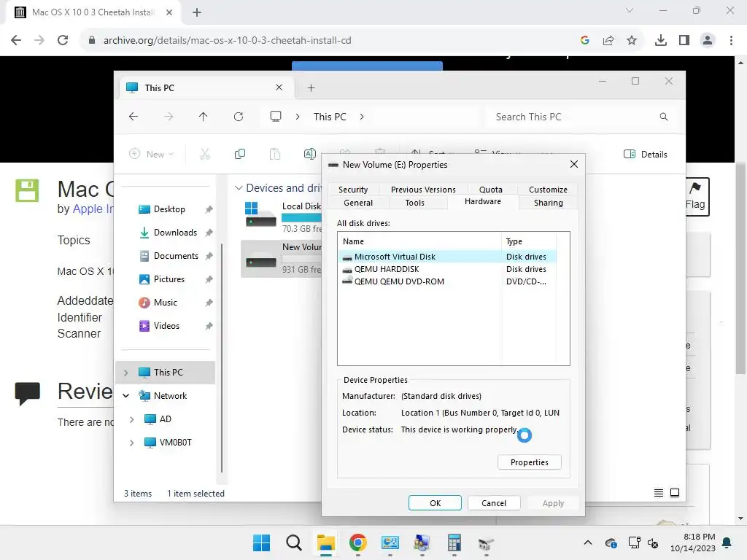Open Chrome downloads icon
This screenshot has height=560, width=747.
point(660,41)
